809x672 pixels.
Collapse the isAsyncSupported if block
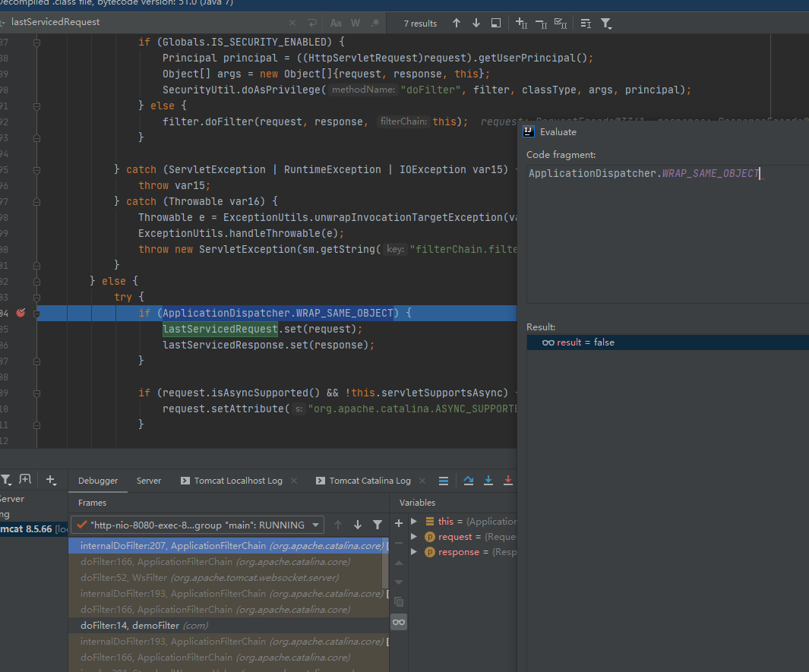pos(36,393)
